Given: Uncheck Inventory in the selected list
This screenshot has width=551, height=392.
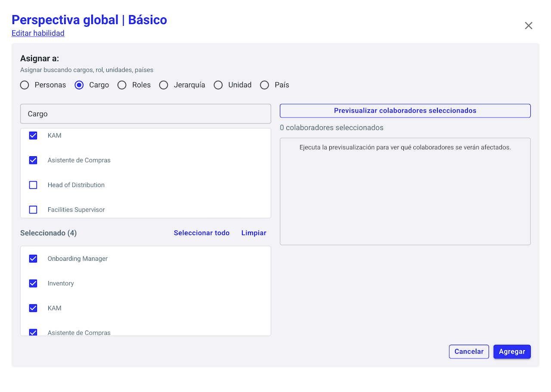Looking at the screenshot, I should coord(33,284).
